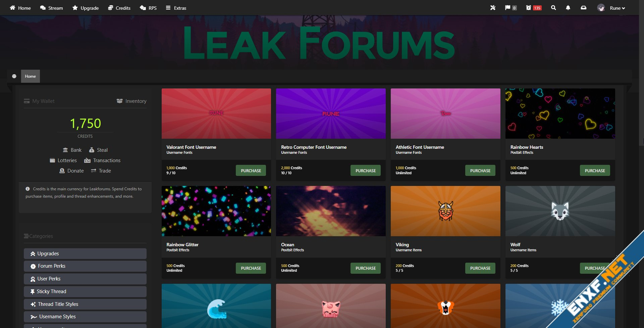This screenshot has height=328, width=644.
Task: Purchase the Viking username item
Action: pyautogui.click(x=480, y=268)
